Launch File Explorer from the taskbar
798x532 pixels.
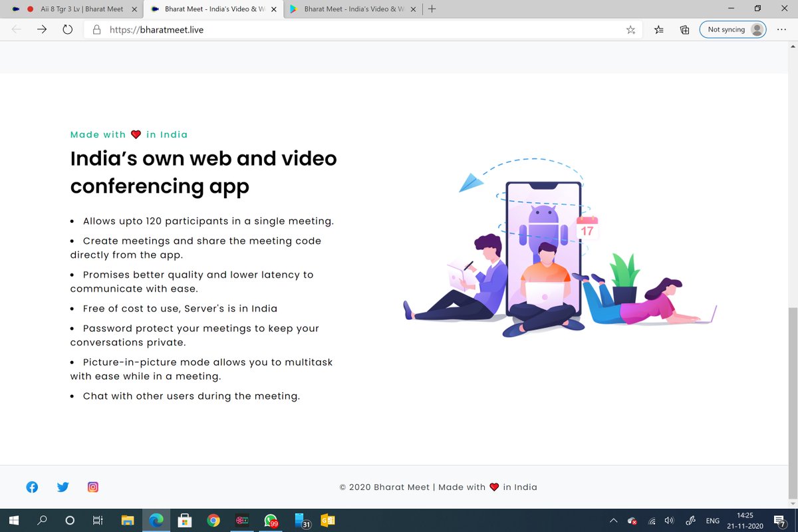(128, 521)
